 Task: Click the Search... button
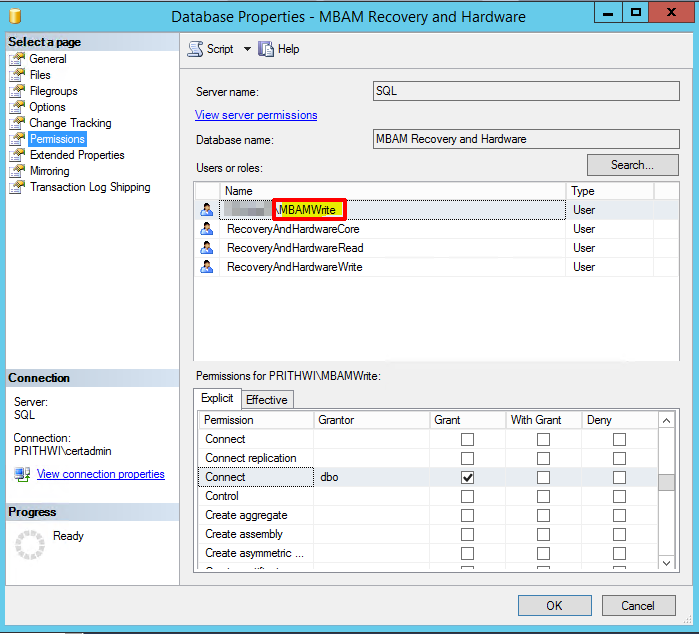point(632,165)
